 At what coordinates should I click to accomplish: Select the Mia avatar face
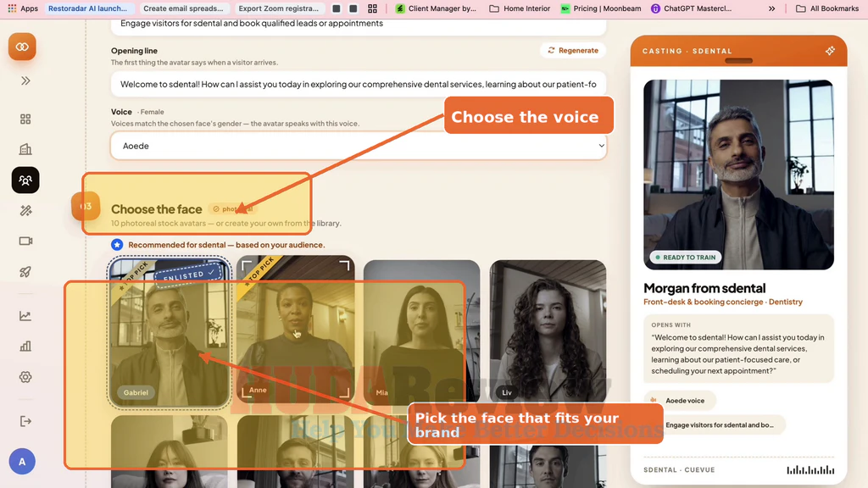pyautogui.click(x=422, y=330)
